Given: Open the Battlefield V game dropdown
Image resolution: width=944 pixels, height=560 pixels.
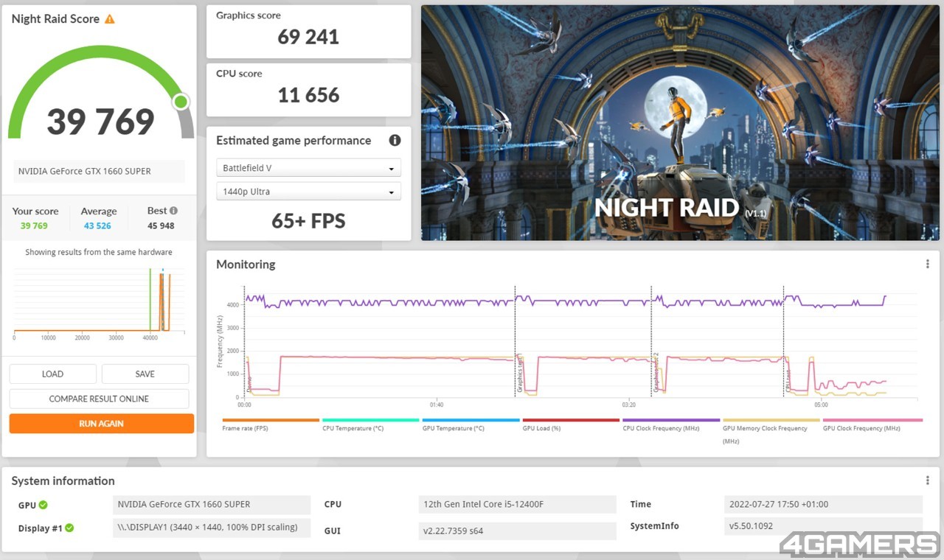Looking at the screenshot, I should (x=308, y=168).
